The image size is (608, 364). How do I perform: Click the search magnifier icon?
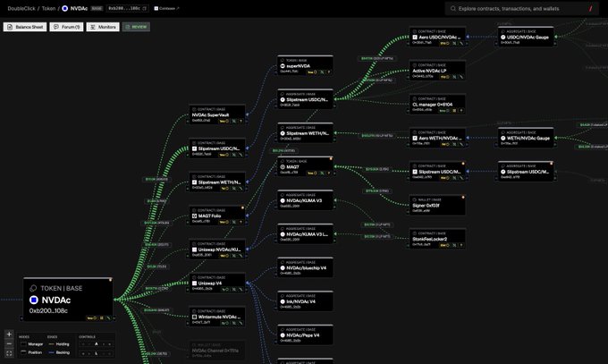click(452, 9)
